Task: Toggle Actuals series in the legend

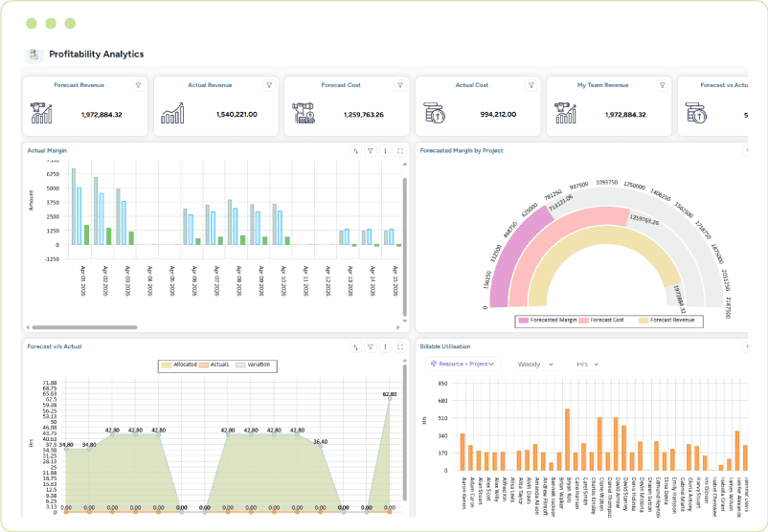Action: coord(215,365)
